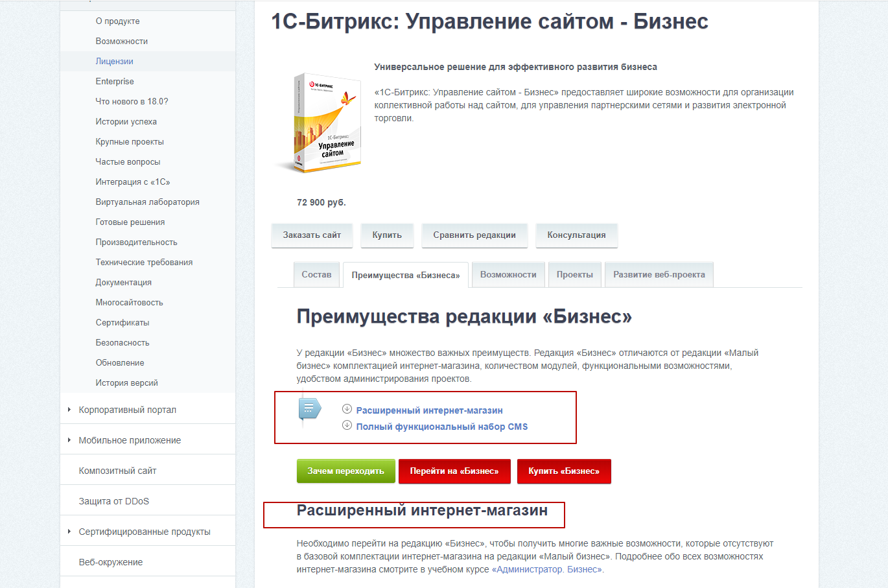The image size is (888, 588).
Task: Select the Преимущества «Бизнеса» tab
Action: 406,275
